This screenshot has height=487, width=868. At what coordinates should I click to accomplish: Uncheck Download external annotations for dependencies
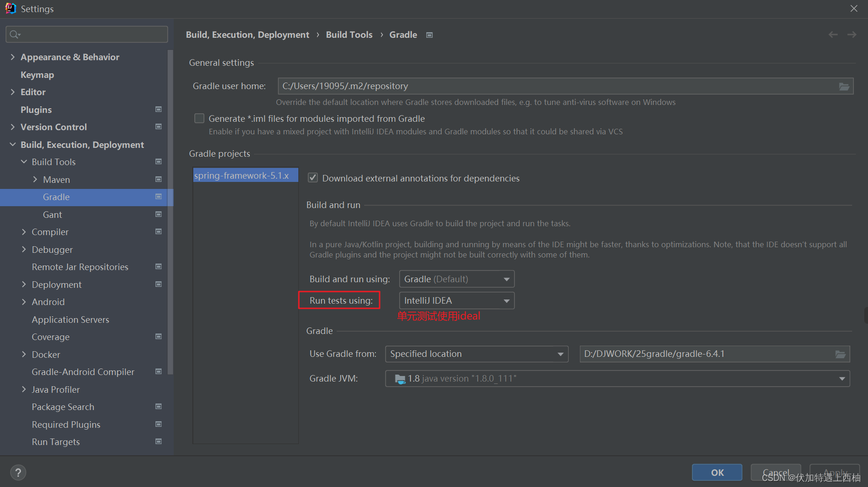pyautogui.click(x=313, y=178)
